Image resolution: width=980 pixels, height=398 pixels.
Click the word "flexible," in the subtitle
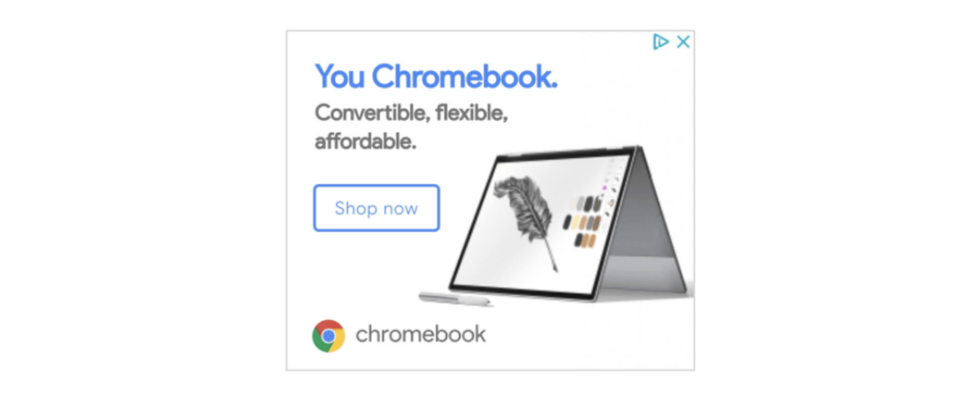pos(472,113)
